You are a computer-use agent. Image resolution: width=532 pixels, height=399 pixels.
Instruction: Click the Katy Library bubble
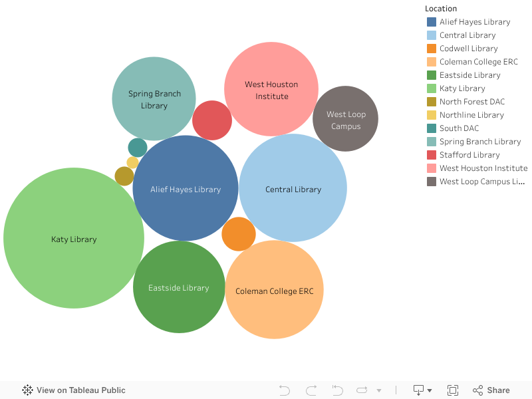(x=74, y=238)
